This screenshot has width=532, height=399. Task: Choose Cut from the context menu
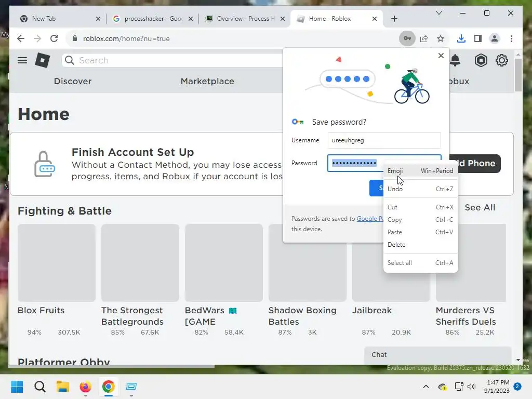[x=420, y=207]
